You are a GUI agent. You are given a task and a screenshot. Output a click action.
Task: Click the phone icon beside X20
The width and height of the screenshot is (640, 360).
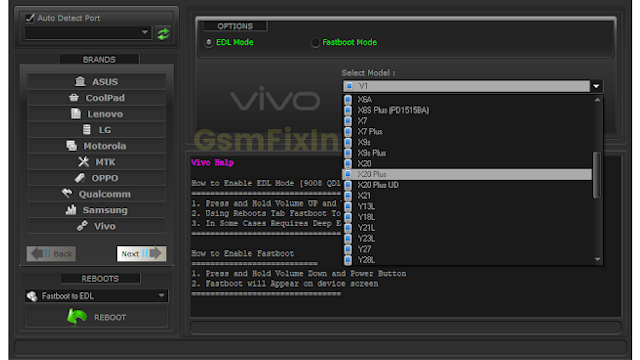pyautogui.click(x=348, y=164)
